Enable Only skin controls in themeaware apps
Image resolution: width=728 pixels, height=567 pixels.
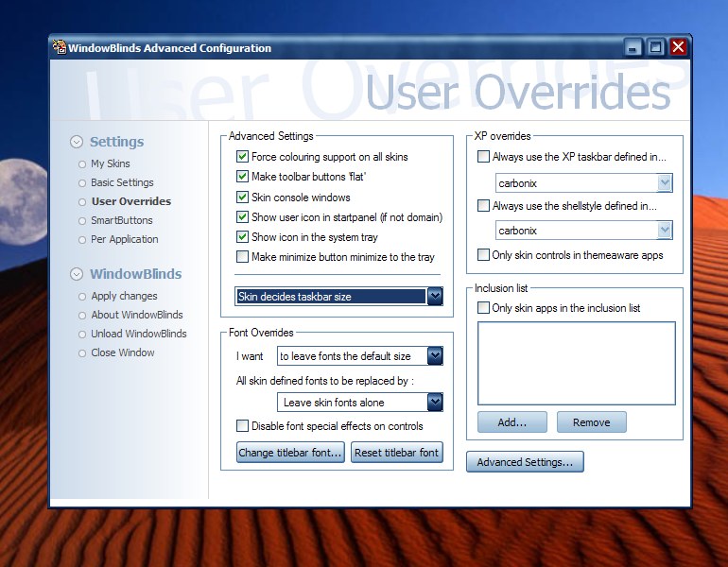(x=483, y=255)
